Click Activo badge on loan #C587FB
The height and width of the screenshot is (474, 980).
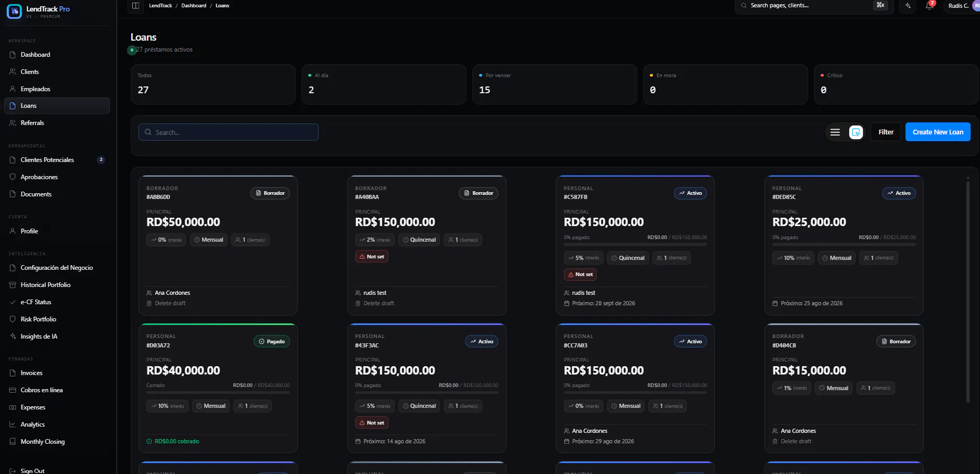point(690,193)
